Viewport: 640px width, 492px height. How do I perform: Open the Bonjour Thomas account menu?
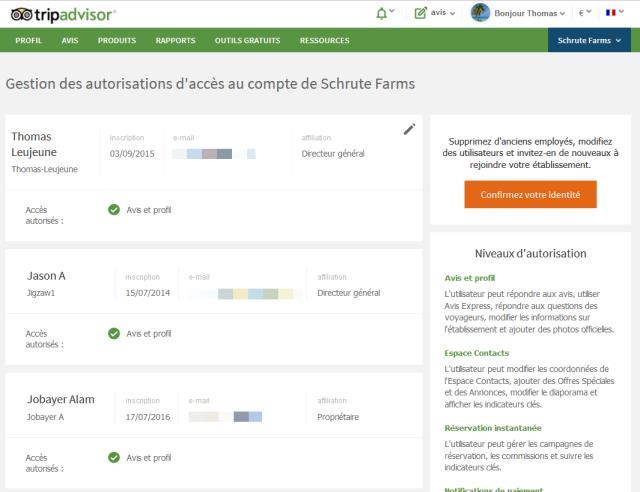(x=529, y=13)
